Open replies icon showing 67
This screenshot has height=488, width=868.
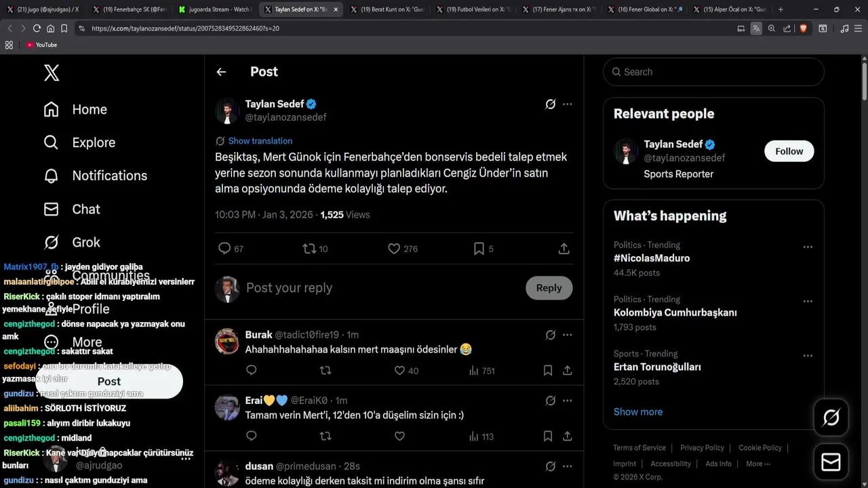(x=231, y=249)
